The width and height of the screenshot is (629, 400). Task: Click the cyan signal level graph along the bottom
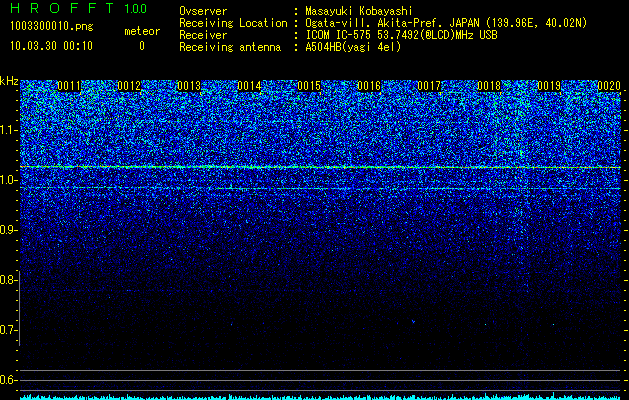tap(320, 397)
